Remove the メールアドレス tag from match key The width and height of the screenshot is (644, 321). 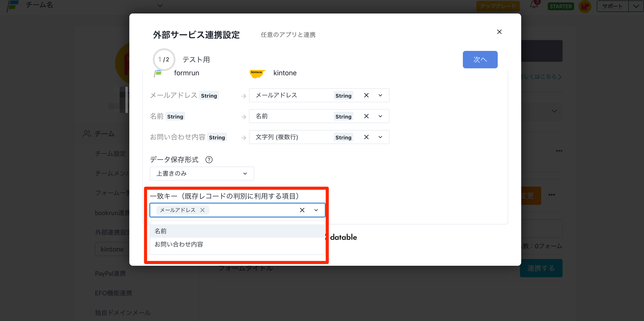[x=203, y=210]
